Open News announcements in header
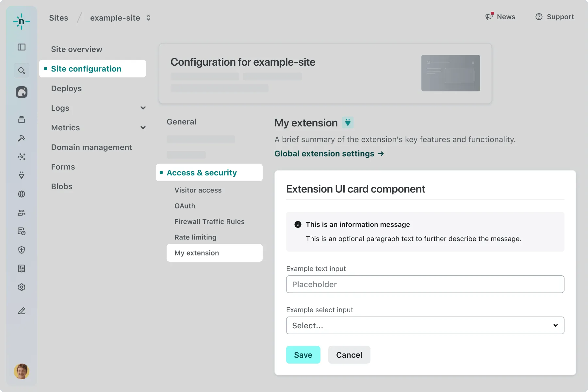The width and height of the screenshot is (588, 392). [x=500, y=17]
